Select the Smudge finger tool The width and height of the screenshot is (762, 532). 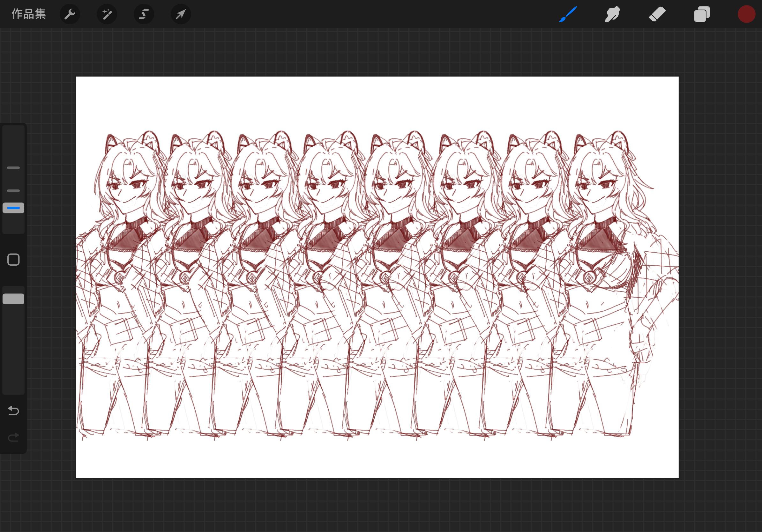[x=612, y=14]
